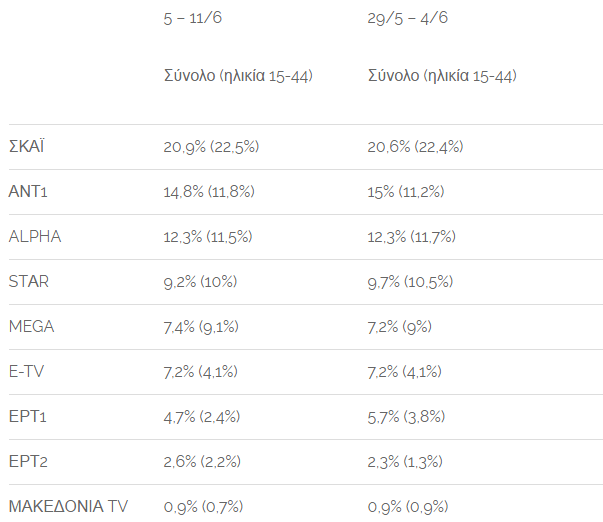
Task: Select the ALPHA row label
Action: coord(35,237)
